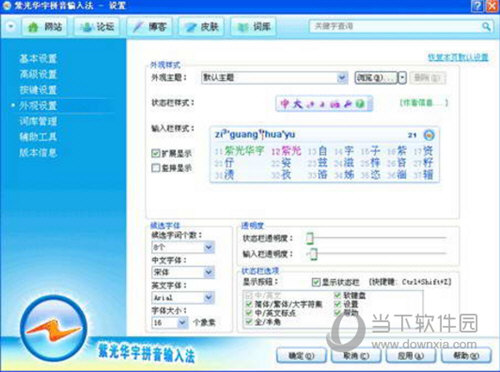500x372 pixels.
Task: Click the zi'guang'hua'yu pinyin text in preview
Action: tap(255, 134)
